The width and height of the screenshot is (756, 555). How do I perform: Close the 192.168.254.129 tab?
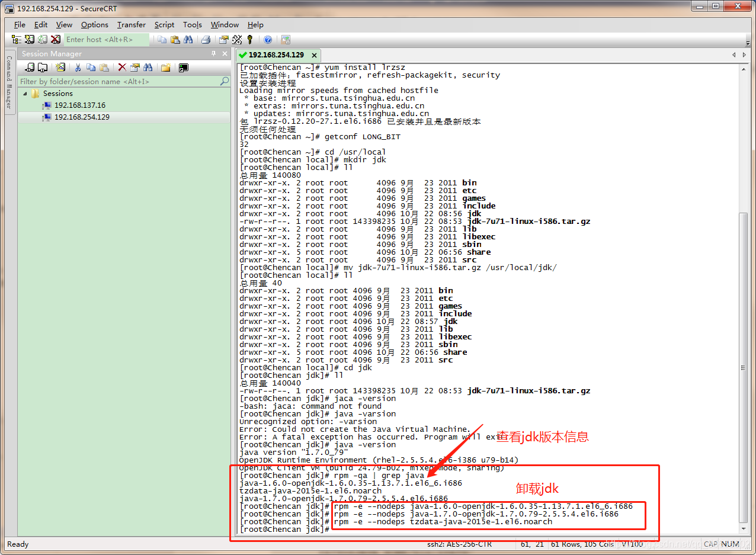click(x=314, y=55)
